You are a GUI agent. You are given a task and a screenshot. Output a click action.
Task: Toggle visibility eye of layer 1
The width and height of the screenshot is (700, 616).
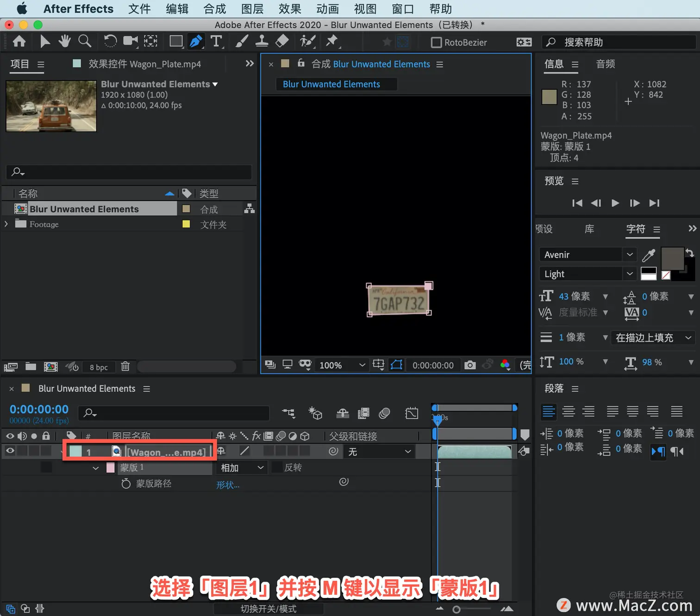click(10, 451)
